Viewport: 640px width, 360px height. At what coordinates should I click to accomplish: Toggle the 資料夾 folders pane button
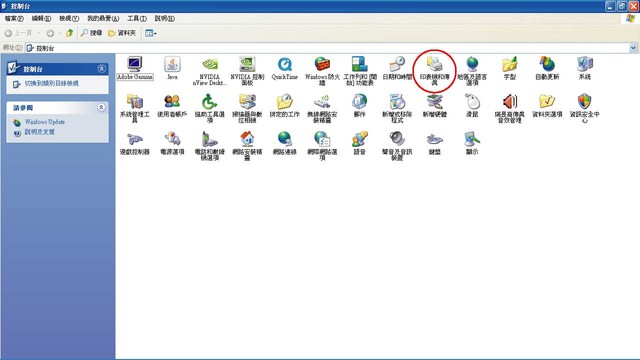pyautogui.click(x=122, y=33)
